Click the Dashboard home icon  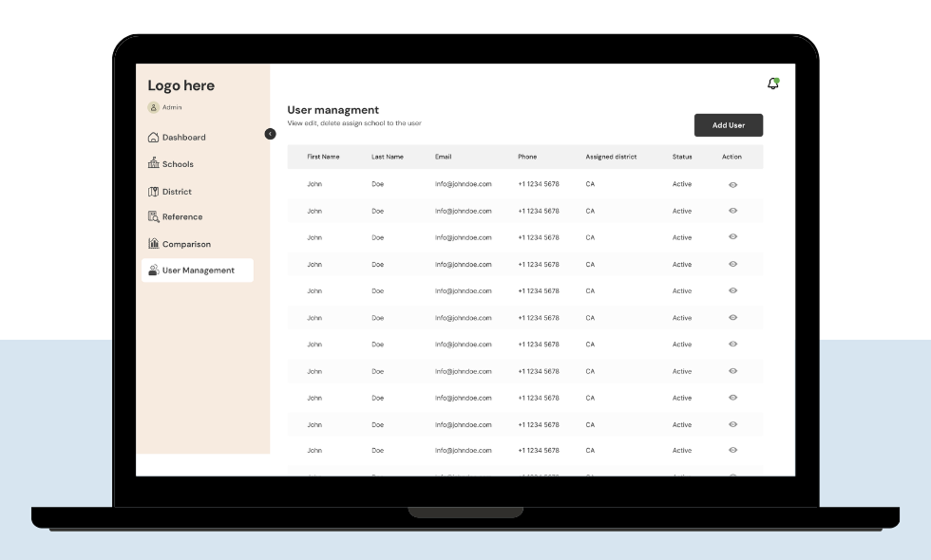click(x=153, y=138)
